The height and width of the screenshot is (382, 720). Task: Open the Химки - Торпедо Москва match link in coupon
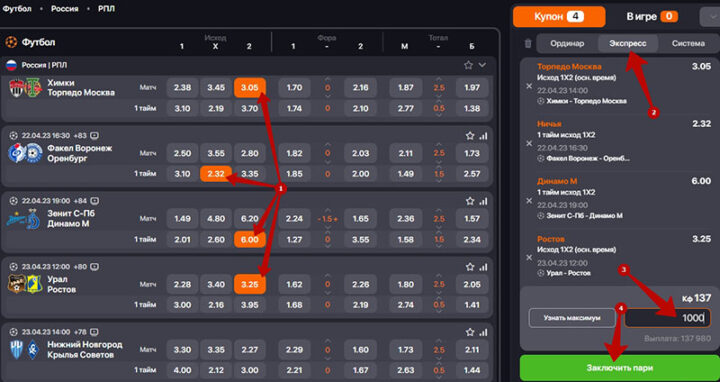click(586, 101)
